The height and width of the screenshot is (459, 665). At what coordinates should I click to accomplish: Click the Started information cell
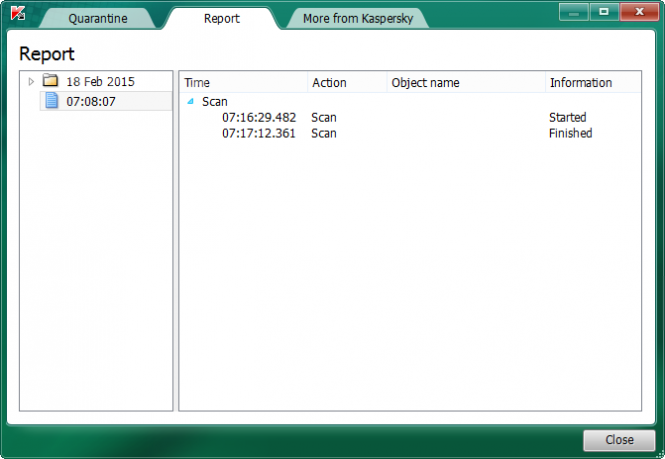567,117
